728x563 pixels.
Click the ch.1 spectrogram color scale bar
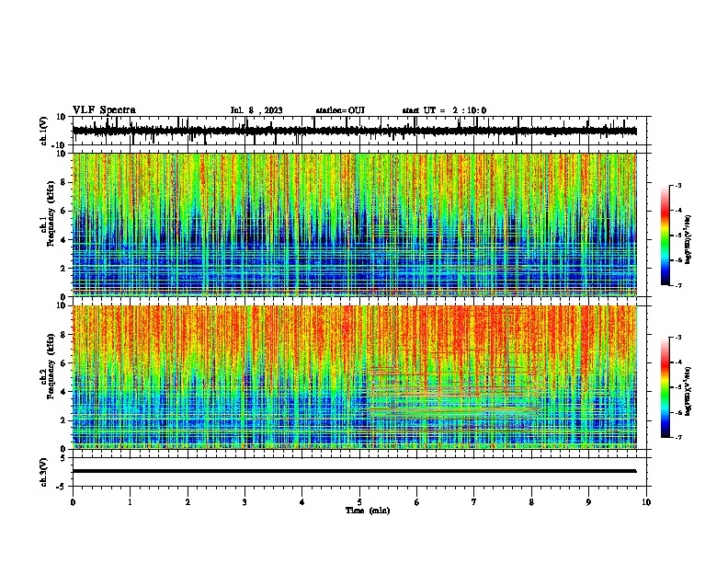point(665,236)
